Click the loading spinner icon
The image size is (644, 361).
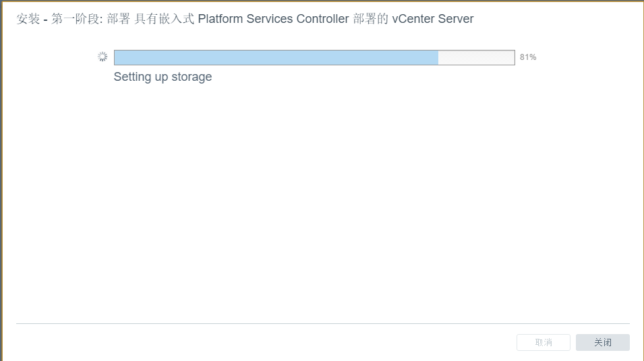point(103,57)
